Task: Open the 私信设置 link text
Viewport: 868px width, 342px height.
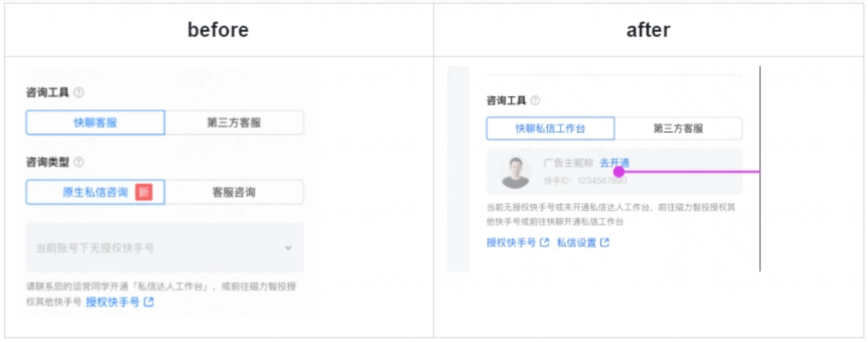Action: [x=576, y=243]
